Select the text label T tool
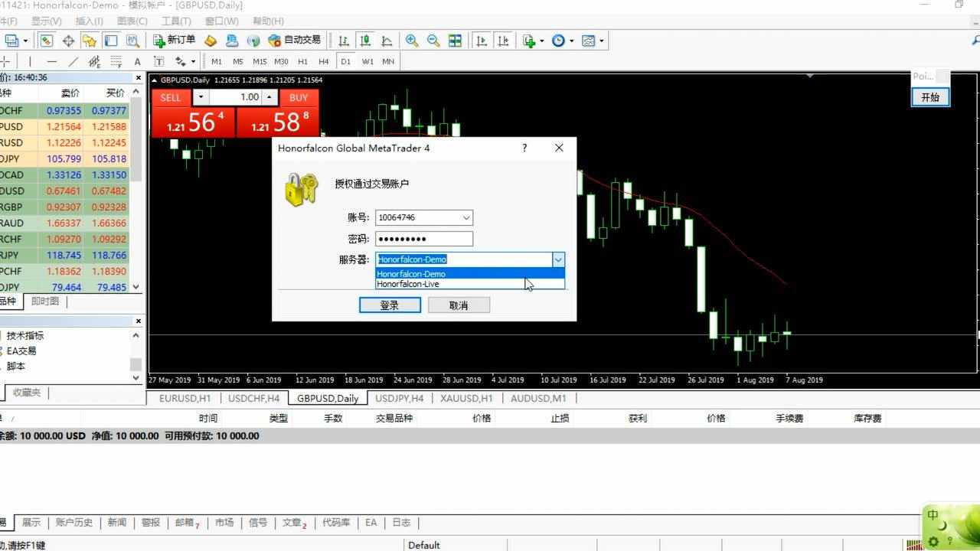This screenshot has height=551, width=980. tap(158, 61)
